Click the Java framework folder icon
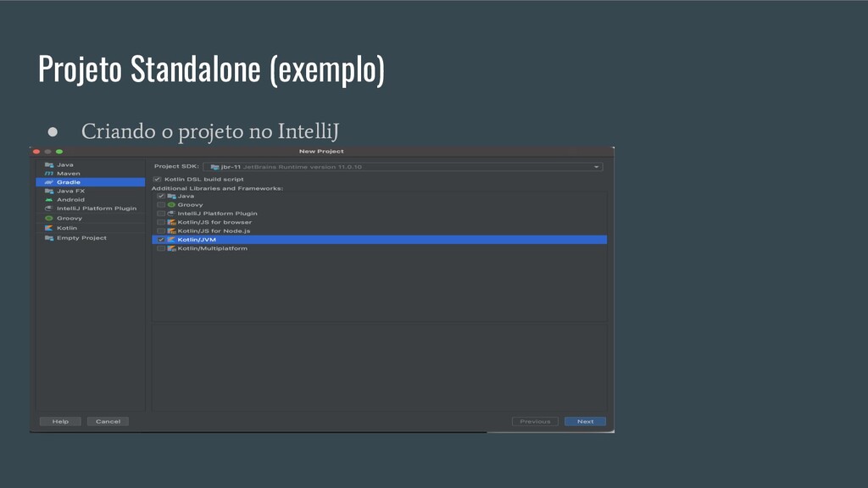The width and height of the screenshot is (868, 488). (171, 196)
